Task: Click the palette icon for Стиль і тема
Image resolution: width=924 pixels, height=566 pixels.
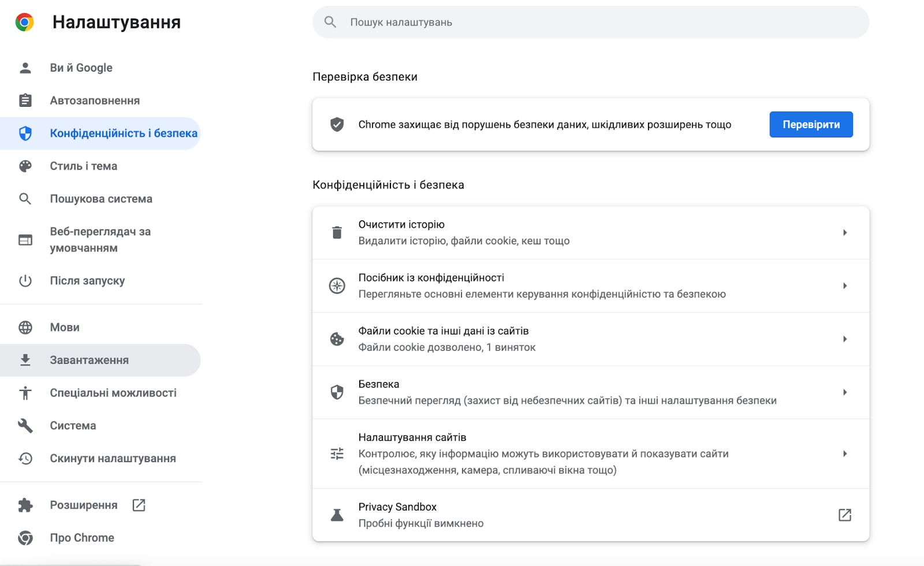Action: [25, 166]
